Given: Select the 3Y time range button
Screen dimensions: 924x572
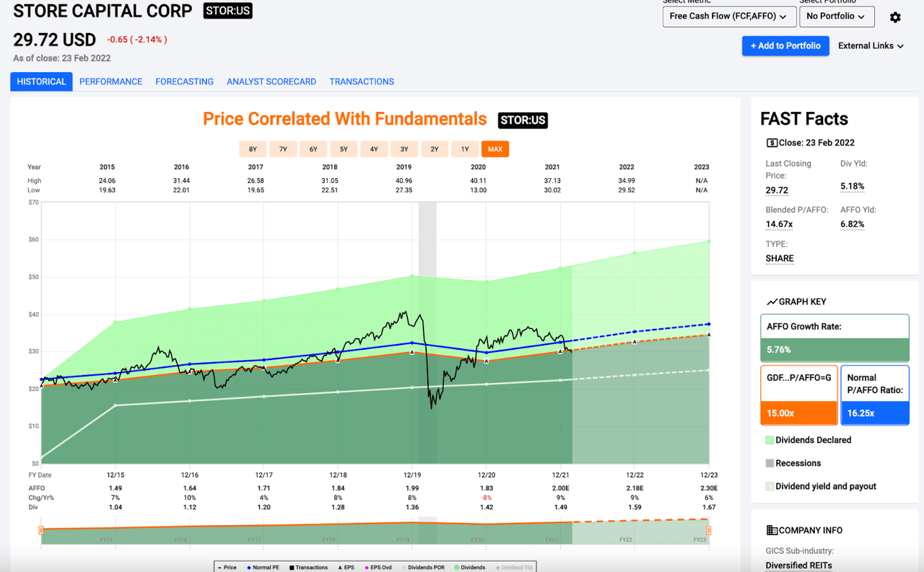Looking at the screenshot, I should [x=404, y=149].
